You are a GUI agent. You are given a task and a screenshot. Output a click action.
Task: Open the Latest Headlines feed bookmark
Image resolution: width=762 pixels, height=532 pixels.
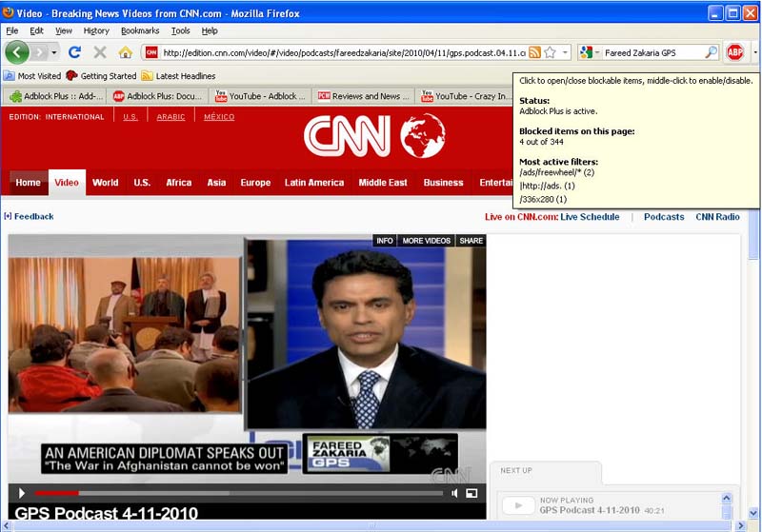(x=178, y=76)
